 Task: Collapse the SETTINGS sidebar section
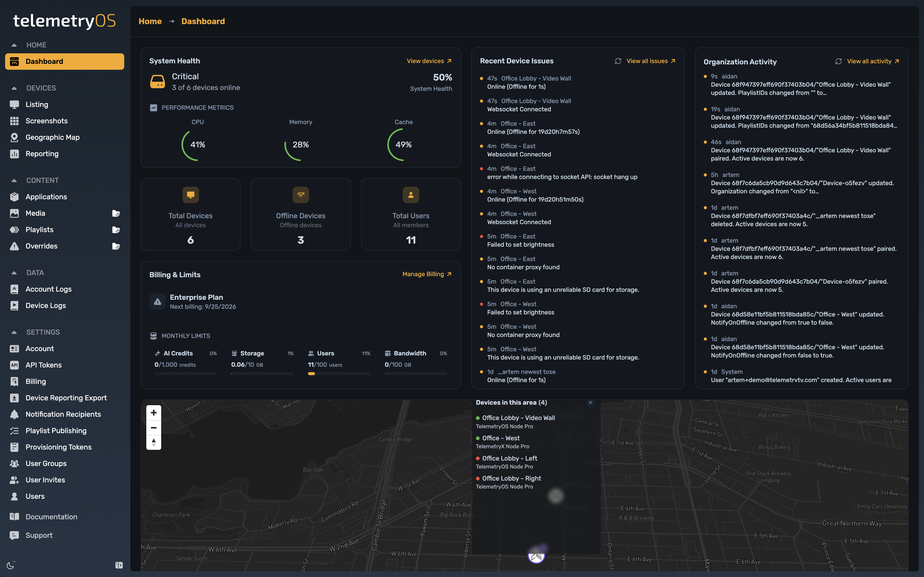(x=14, y=332)
